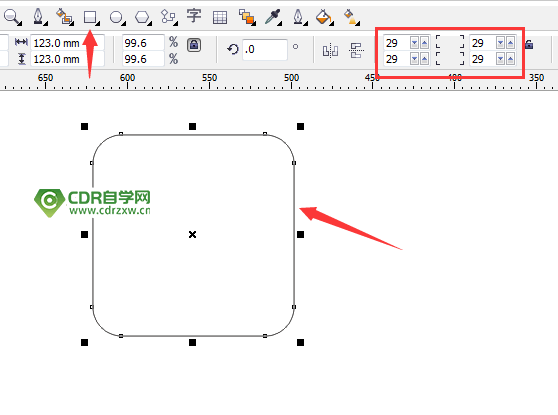Open the Outline Pen tool
Screen dimensions: 558x415
point(298,16)
